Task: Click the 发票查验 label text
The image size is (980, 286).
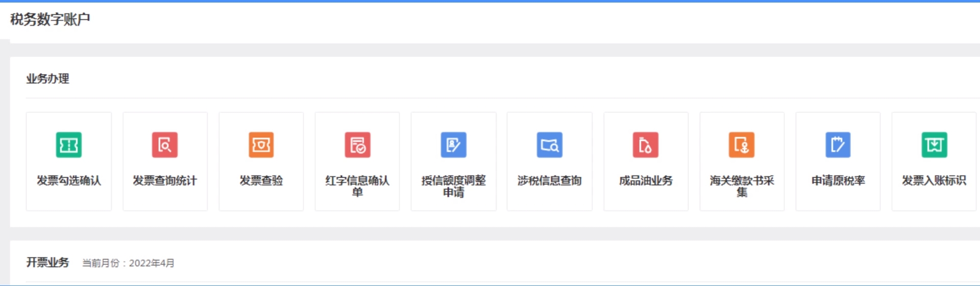Action: 261,181
